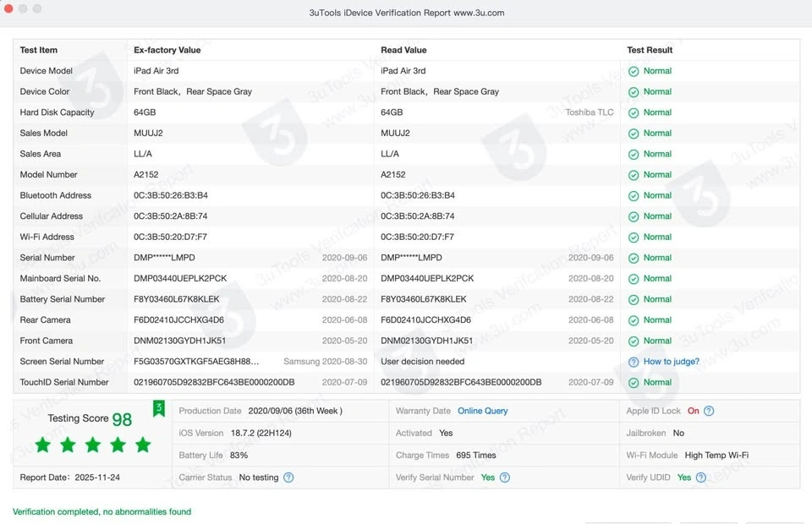
Task: Click the 'Test Item' column header
Action: coord(39,50)
